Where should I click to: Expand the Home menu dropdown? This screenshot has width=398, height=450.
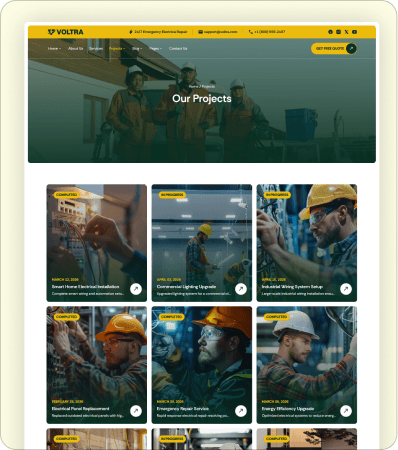[x=54, y=49]
